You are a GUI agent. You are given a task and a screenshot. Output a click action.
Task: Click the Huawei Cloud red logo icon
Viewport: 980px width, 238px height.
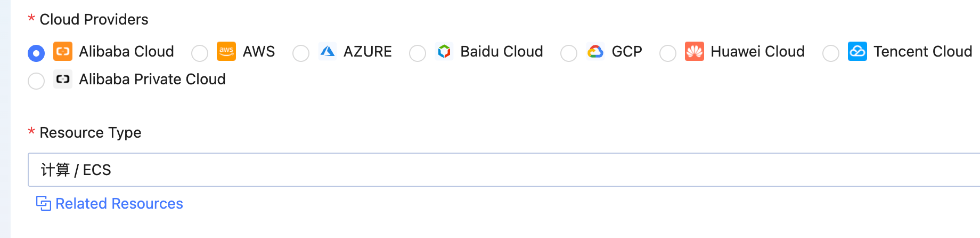[695, 52]
